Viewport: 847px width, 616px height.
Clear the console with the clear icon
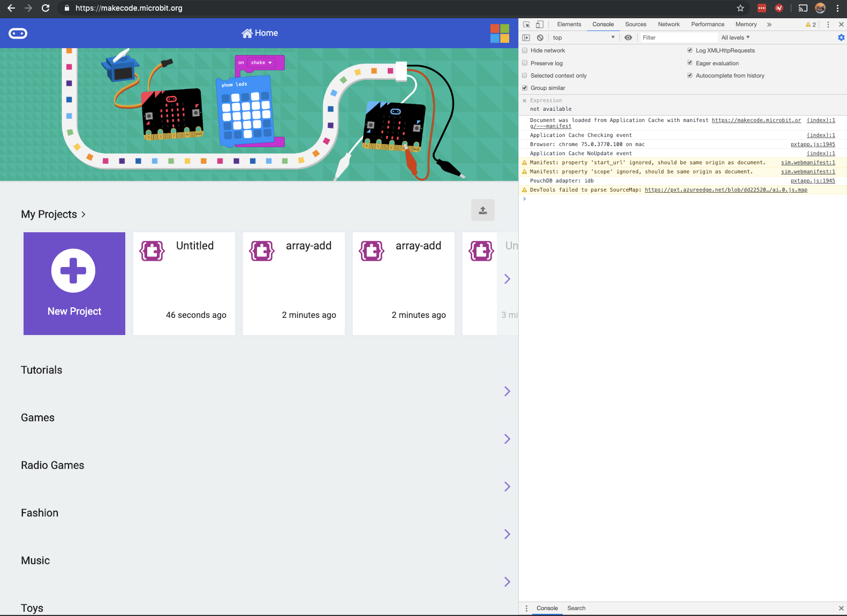tap(540, 37)
